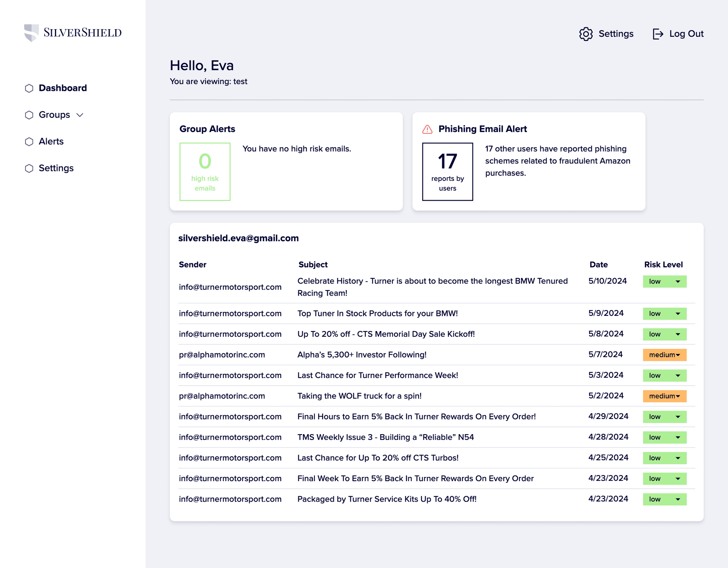The height and width of the screenshot is (568, 728).
Task: Click the 5/10/2024 date cell
Action: (607, 281)
